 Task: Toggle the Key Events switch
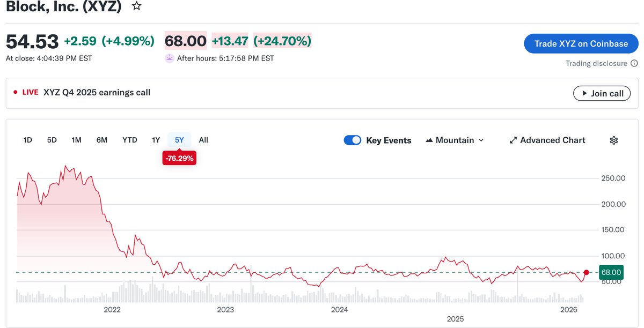pos(352,140)
